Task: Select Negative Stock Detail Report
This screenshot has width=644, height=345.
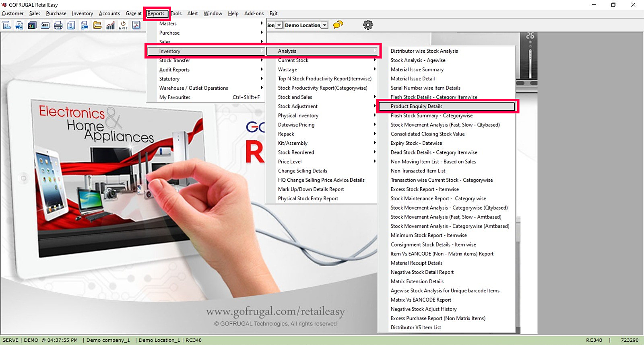Action: (x=447, y=272)
